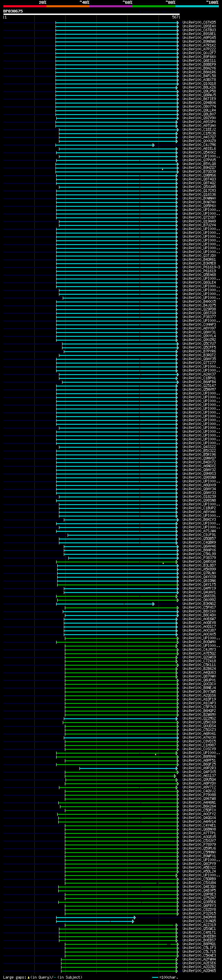This screenshot has width=222, height=980.
Task: Open UniRef100_Q870W0 entry
Action: tap(199, 677)
